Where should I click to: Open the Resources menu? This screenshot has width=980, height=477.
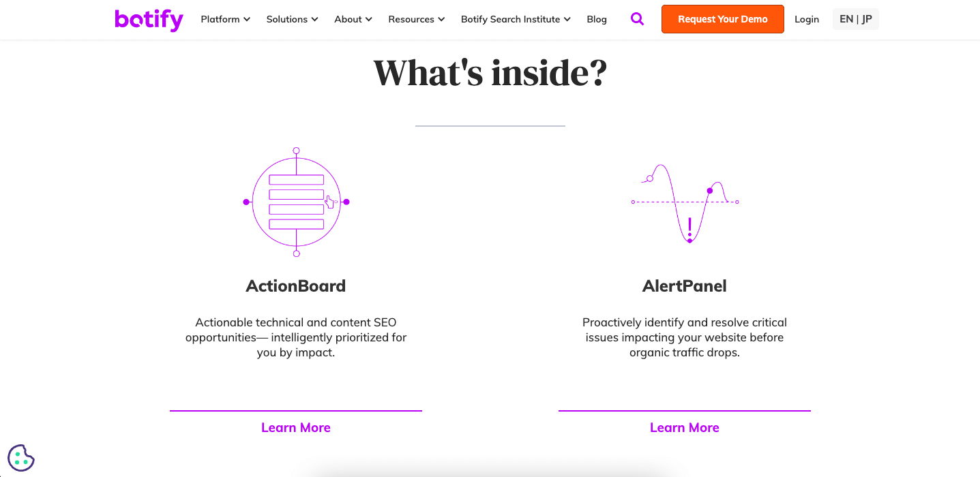tap(416, 19)
